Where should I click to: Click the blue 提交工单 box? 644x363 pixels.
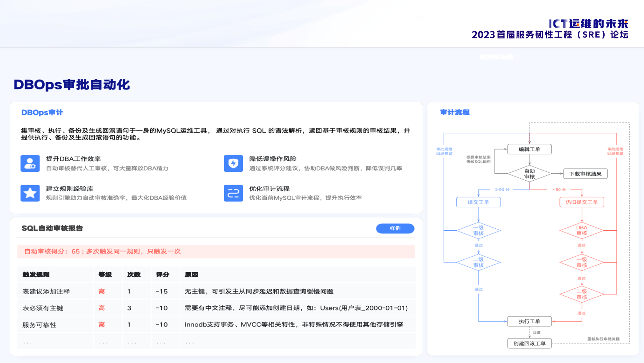tap(478, 202)
